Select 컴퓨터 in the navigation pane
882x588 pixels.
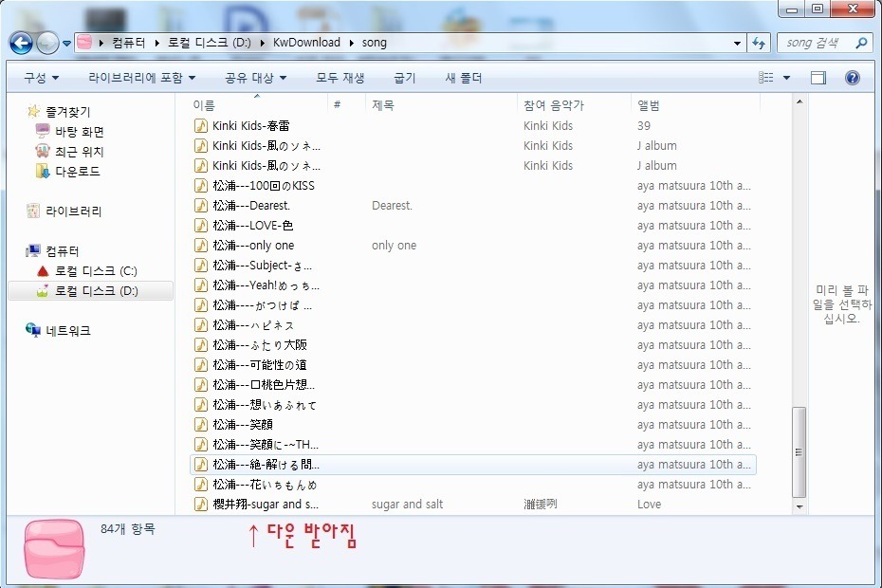click(62, 251)
